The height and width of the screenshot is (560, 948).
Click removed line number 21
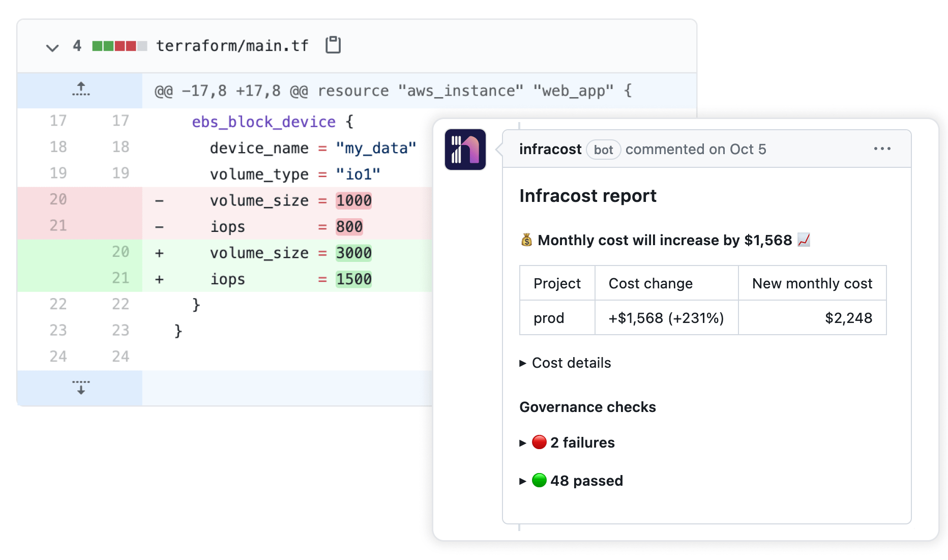(x=58, y=225)
